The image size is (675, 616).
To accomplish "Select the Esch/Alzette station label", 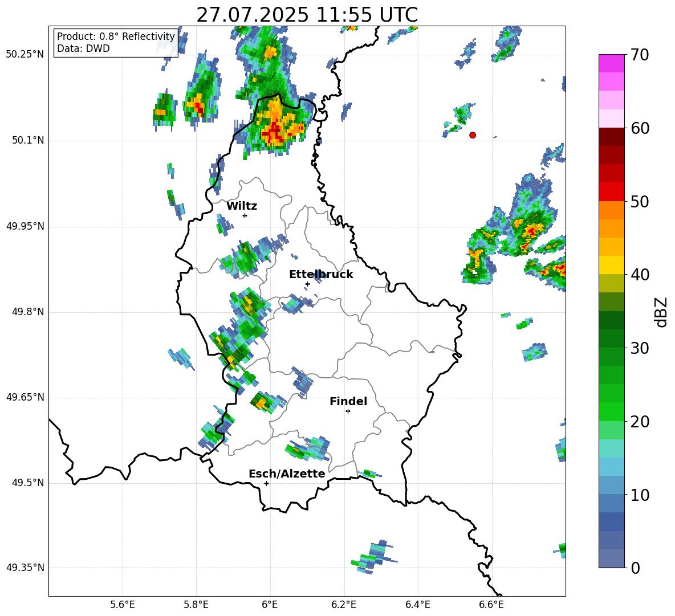I will (287, 474).
